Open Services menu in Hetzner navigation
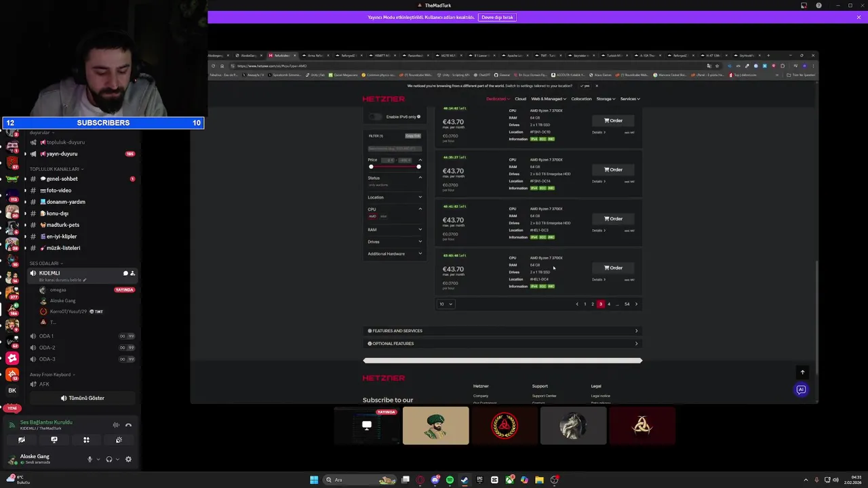868x488 pixels. click(630, 99)
